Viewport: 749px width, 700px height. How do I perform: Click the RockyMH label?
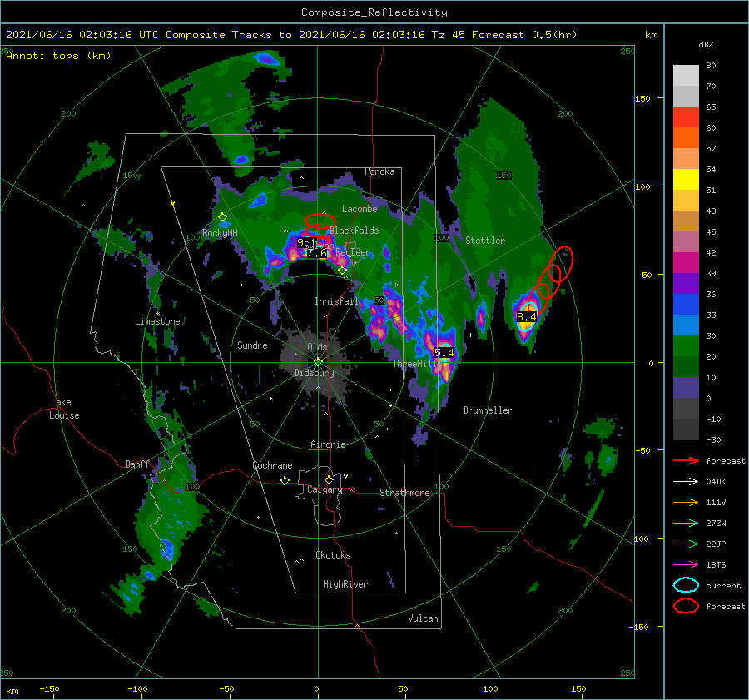220,233
